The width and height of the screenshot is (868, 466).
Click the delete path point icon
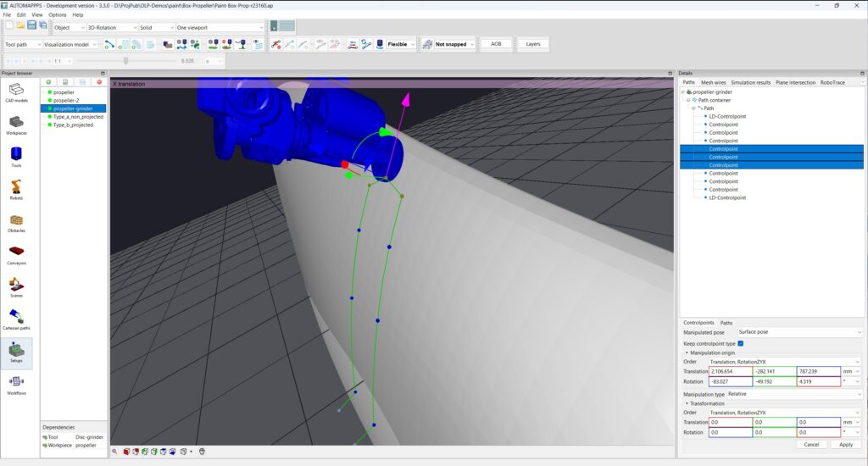(275, 44)
